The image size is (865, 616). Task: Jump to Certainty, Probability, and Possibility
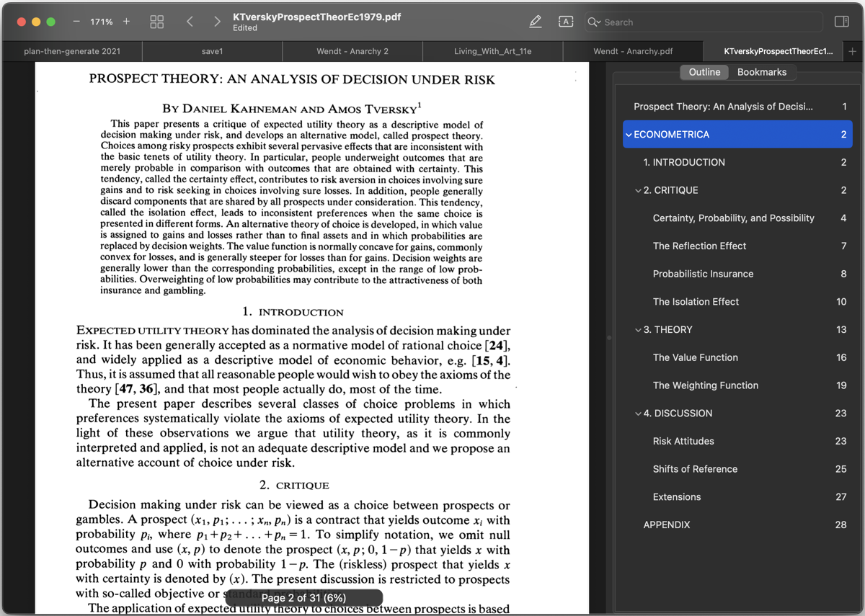(x=737, y=218)
